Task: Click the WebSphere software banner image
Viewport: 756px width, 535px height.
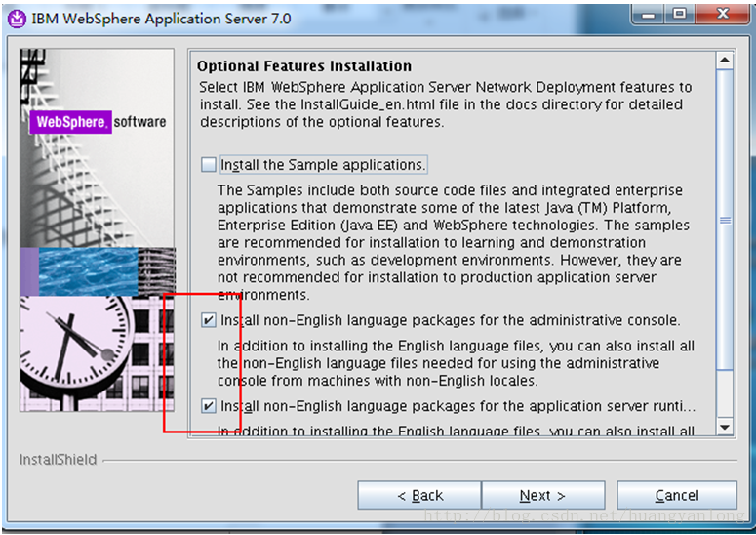Action: click(98, 230)
